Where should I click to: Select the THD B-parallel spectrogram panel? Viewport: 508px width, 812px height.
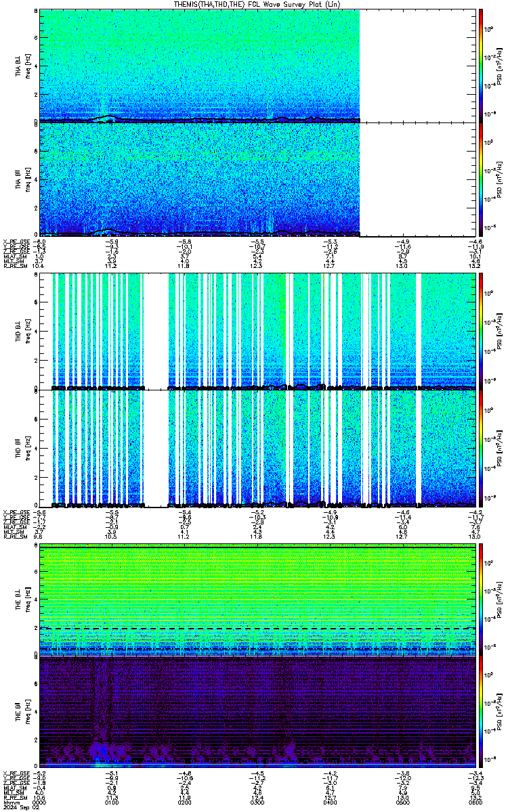(x=257, y=447)
